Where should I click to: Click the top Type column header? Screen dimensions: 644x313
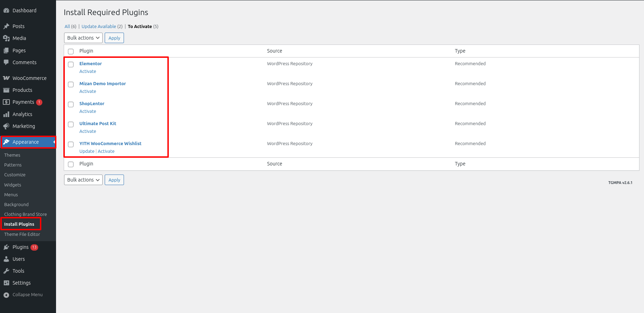460,51
